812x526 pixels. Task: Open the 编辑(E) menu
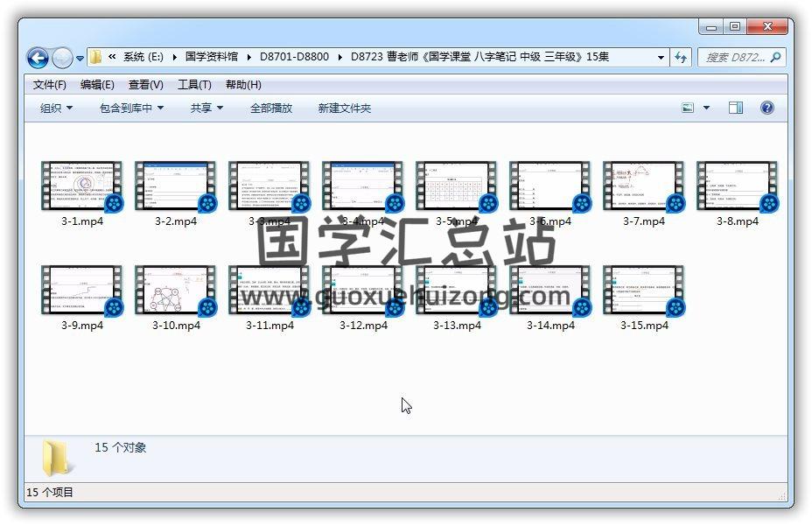97,85
